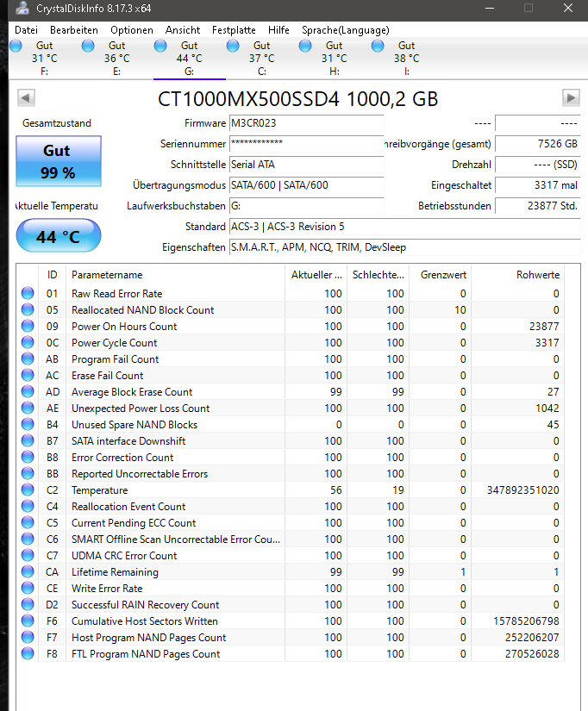Click status icon of Error Correction Count
Image resolution: width=588 pixels, height=711 pixels.
[28, 457]
